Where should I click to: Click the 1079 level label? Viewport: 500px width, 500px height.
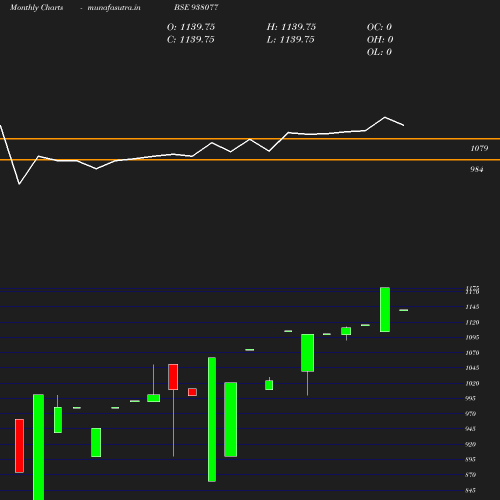(479, 148)
